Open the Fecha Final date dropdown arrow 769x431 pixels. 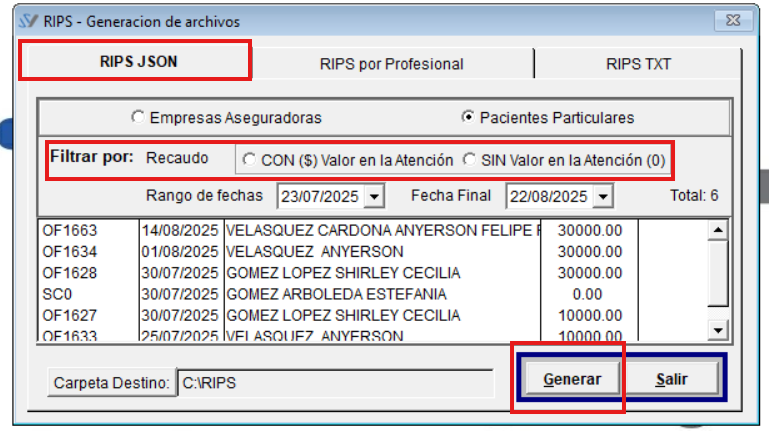pos(602,196)
